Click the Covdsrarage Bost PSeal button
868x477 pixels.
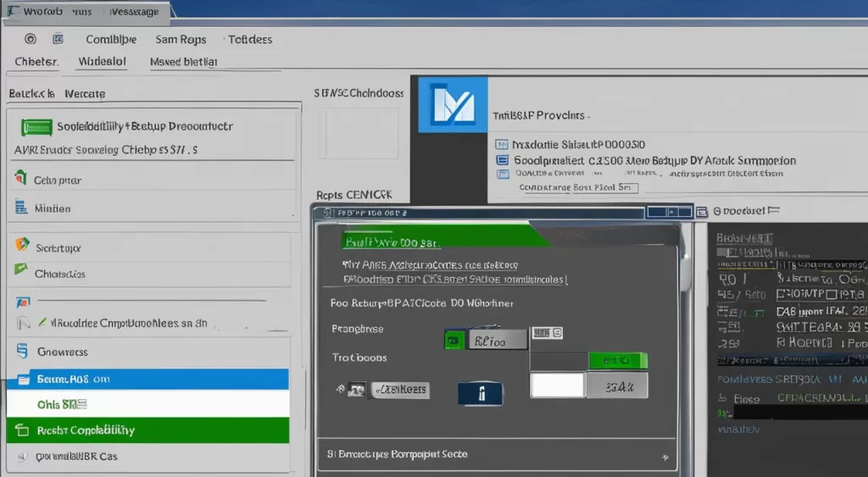click(x=578, y=187)
